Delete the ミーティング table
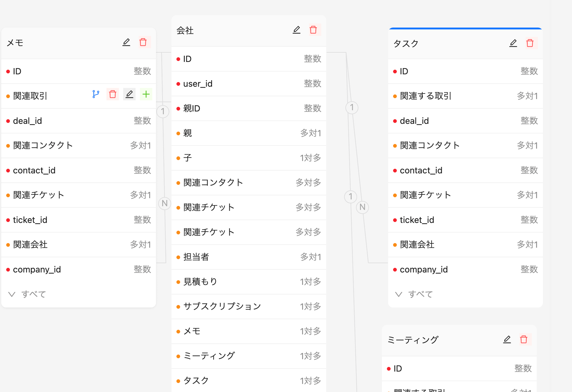This screenshot has height=392, width=572. [524, 339]
